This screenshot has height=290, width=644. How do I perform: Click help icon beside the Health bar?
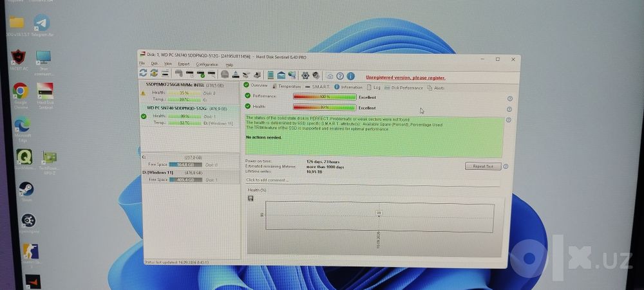(x=509, y=109)
